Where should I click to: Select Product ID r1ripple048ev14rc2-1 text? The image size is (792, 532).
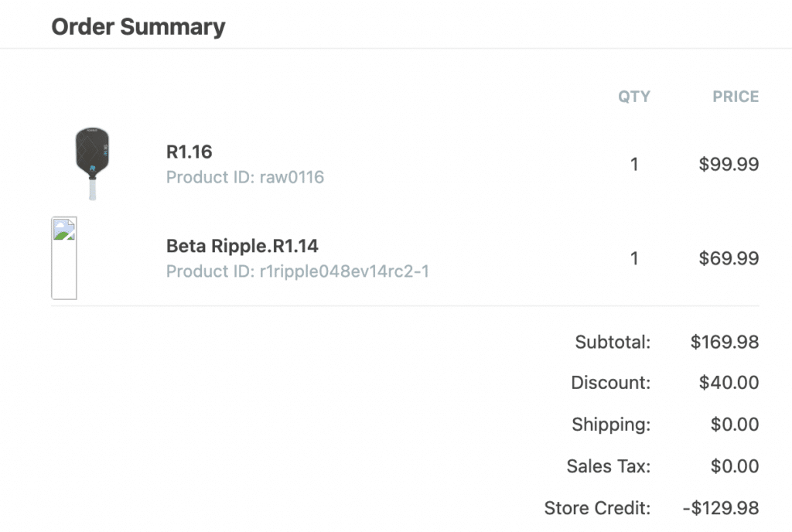(297, 271)
